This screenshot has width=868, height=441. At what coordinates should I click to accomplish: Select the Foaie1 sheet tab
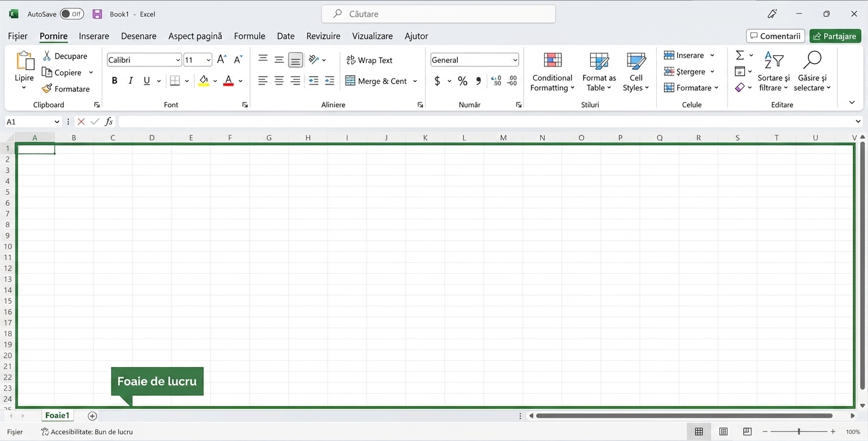click(x=58, y=415)
